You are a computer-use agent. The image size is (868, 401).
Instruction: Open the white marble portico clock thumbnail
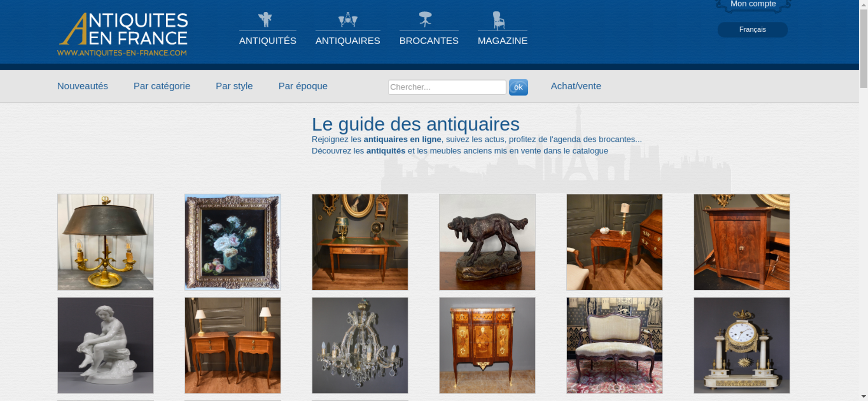742,345
